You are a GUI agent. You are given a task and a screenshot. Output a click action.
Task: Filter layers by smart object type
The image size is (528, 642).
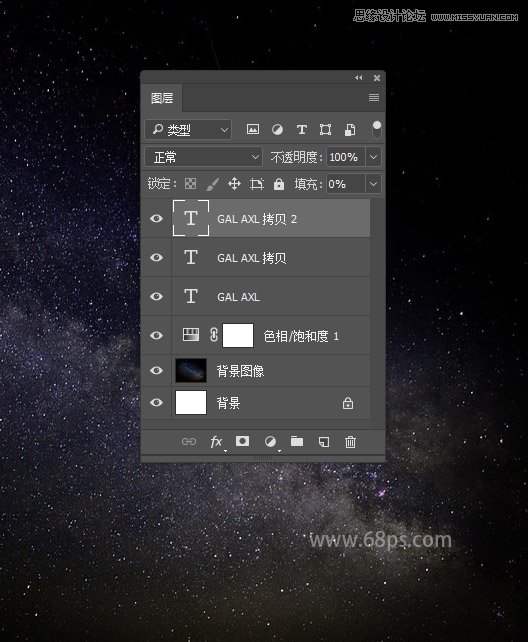click(x=350, y=130)
